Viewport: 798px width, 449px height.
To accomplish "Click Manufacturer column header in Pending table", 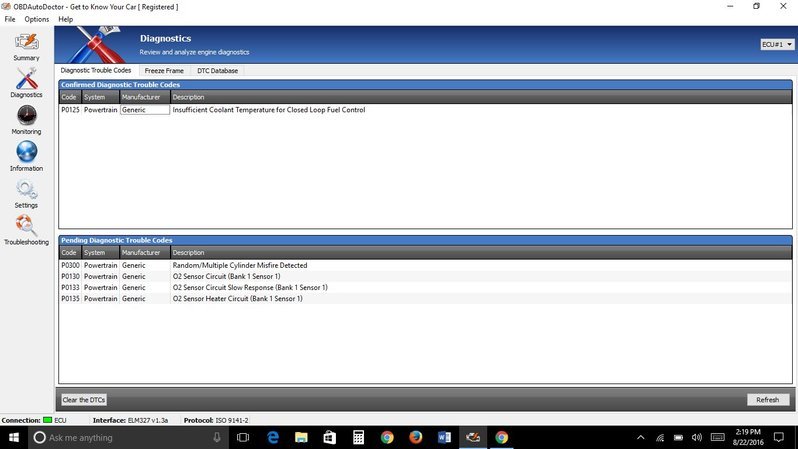I will click(145, 252).
